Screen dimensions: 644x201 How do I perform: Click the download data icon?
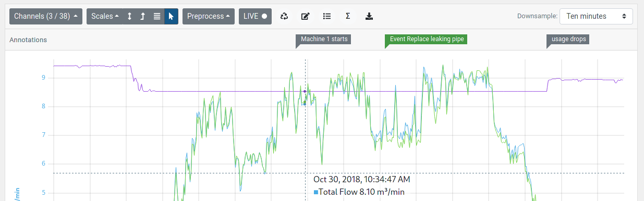tap(369, 16)
